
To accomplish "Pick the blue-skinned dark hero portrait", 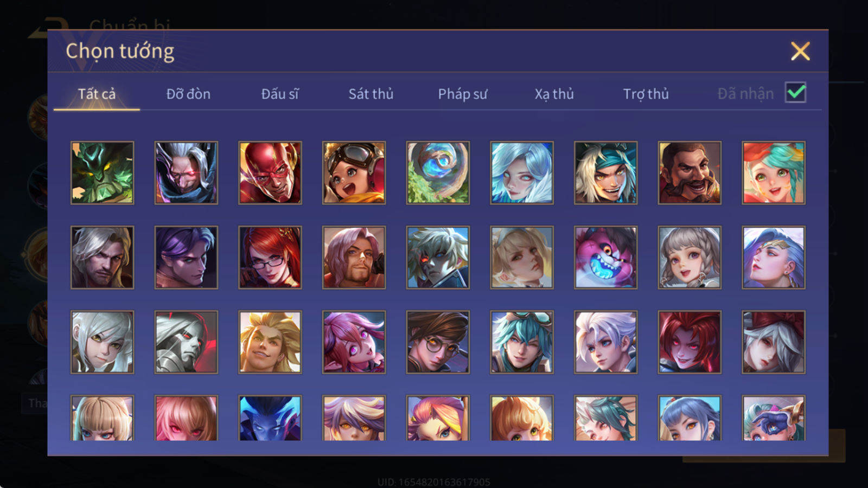I will [270, 418].
